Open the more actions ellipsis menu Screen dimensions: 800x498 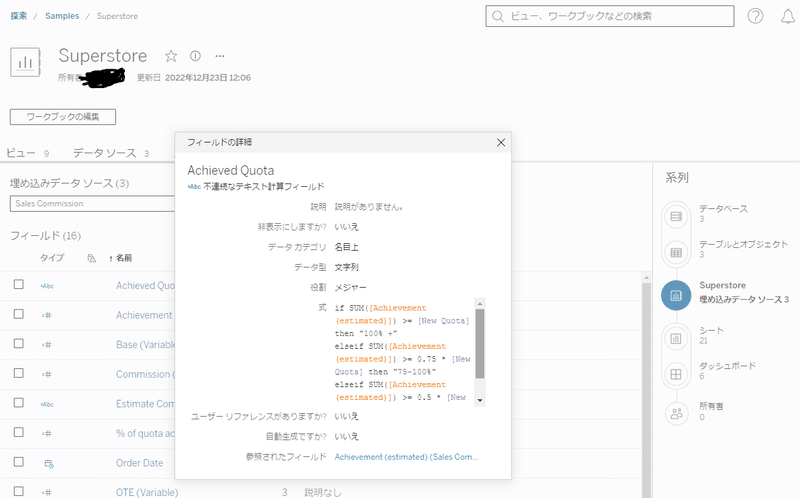[x=220, y=56]
